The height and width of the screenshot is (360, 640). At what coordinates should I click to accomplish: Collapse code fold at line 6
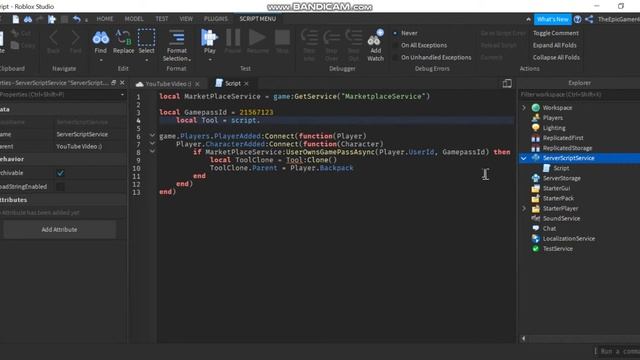[x=152, y=136]
